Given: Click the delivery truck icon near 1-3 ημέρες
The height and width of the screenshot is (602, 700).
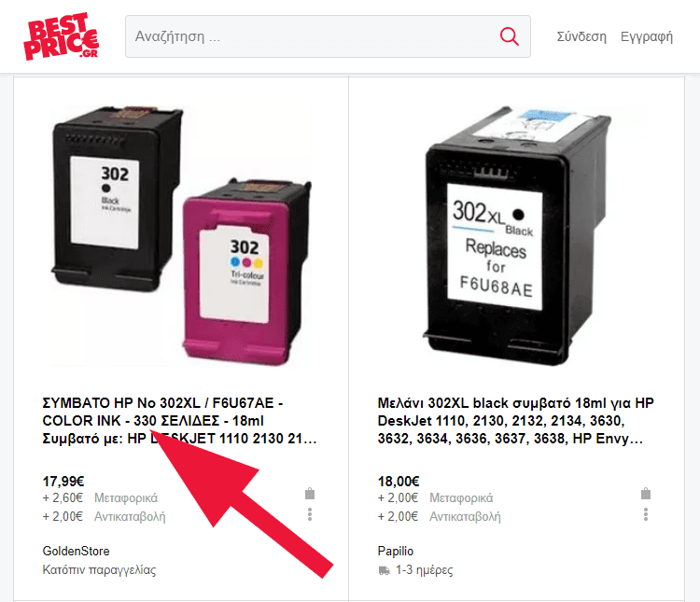Looking at the screenshot, I should (384, 571).
